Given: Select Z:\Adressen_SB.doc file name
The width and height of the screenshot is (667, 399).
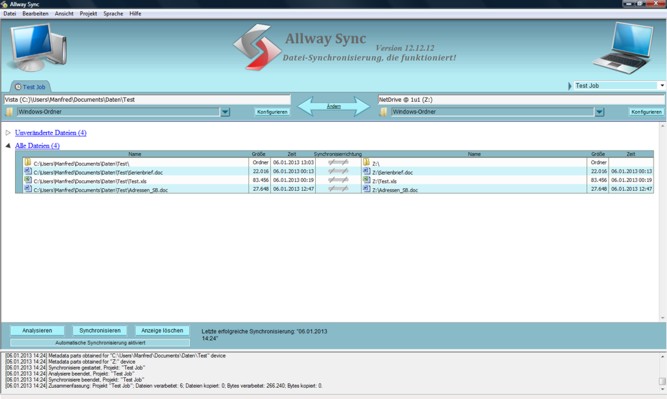Looking at the screenshot, I should 395,190.
